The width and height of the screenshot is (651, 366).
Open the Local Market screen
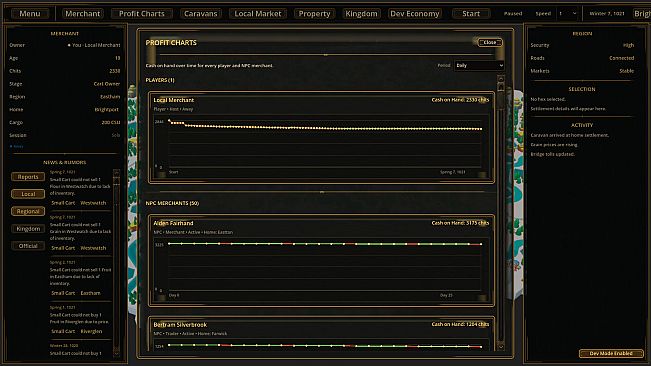click(257, 14)
